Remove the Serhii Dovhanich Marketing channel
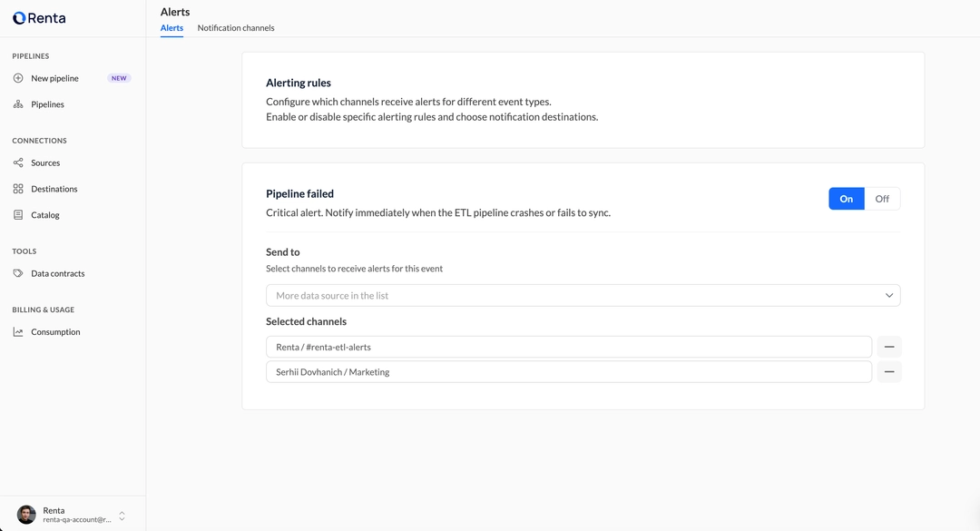Viewport: 980px width, 531px height. (888, 371)
